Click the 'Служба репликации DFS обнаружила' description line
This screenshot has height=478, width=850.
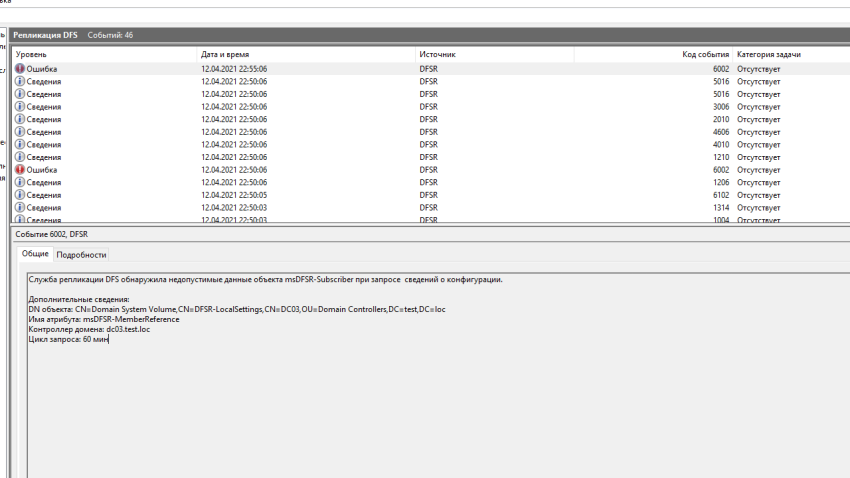[x=265, y=280]
